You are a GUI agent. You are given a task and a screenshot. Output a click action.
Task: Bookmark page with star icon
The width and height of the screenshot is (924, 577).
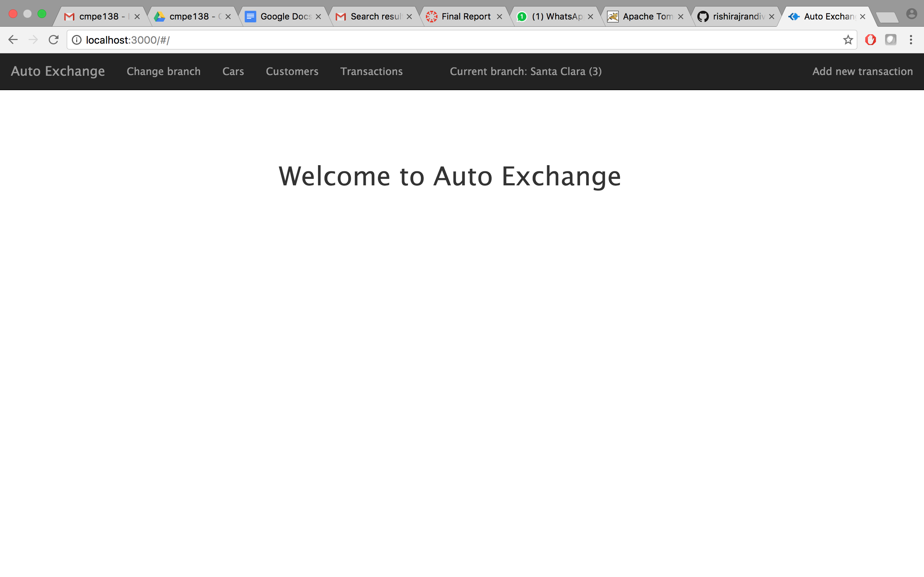(x=847, y=40)
